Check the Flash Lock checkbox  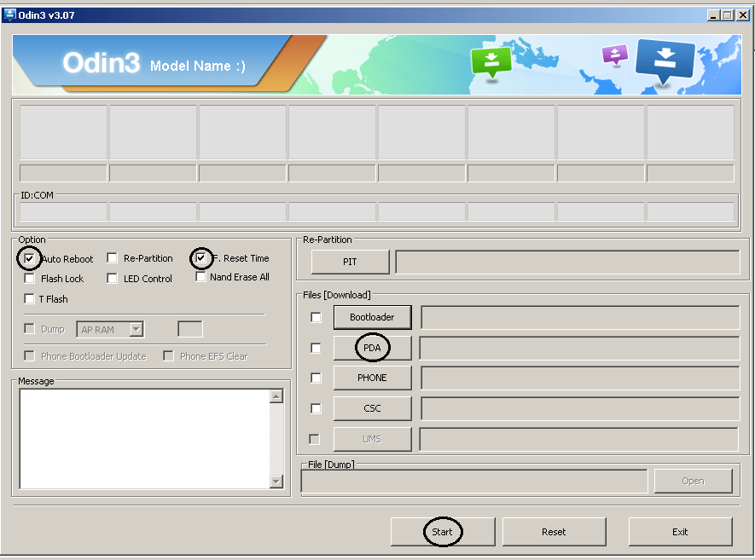[x=30, y=279]
